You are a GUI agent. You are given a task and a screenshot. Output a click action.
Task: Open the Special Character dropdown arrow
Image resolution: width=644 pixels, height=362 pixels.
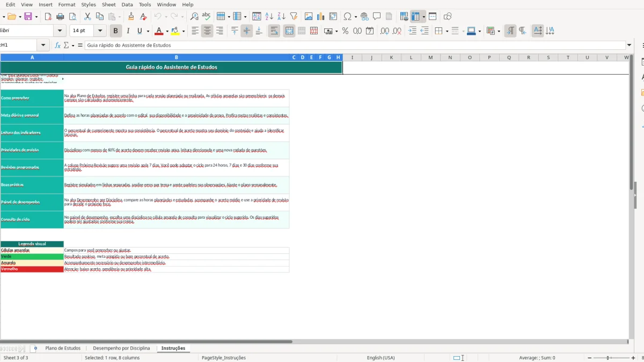(x=355, y=17)
